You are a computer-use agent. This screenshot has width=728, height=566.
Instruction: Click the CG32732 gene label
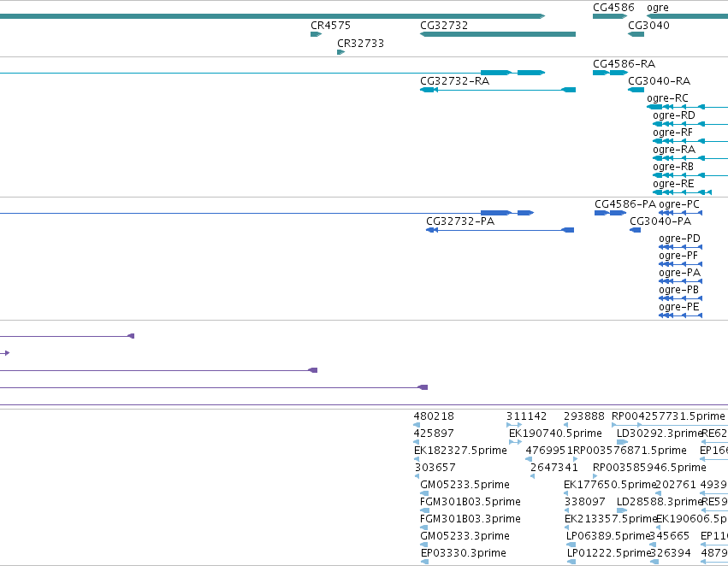point(444,26)
